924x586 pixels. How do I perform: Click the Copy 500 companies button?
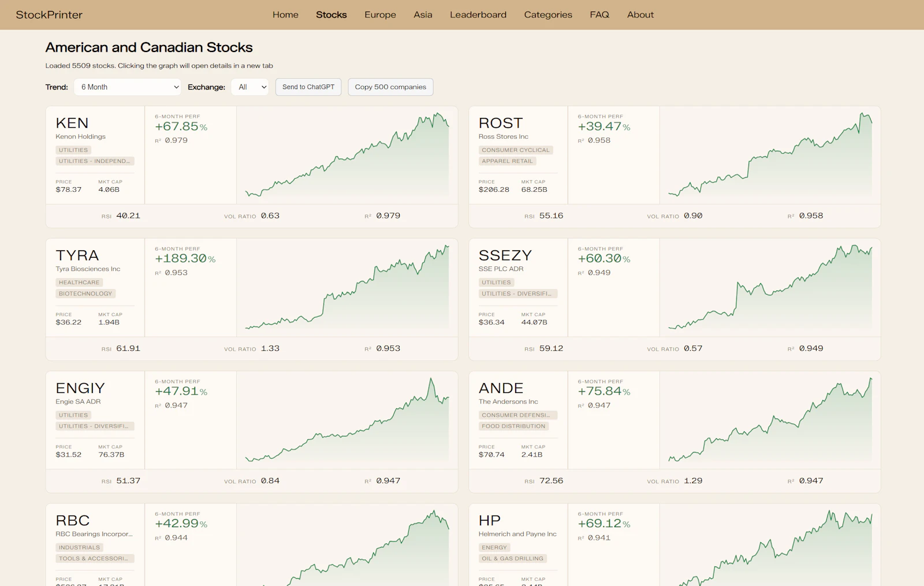[x=390, y=87]
